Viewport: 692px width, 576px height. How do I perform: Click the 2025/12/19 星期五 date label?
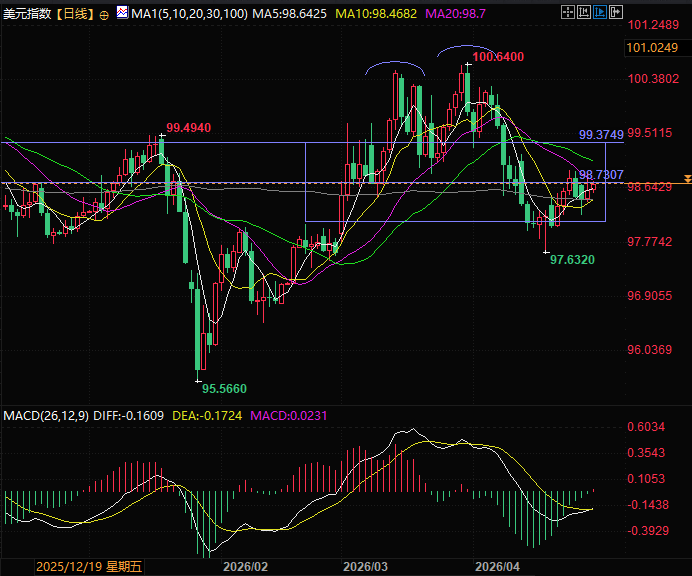pos(89,567)
